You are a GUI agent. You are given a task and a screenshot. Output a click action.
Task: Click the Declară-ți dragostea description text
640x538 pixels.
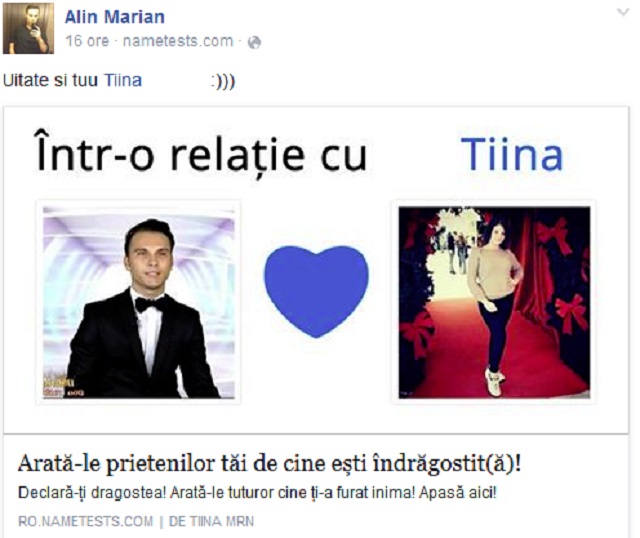click(257, 493)
